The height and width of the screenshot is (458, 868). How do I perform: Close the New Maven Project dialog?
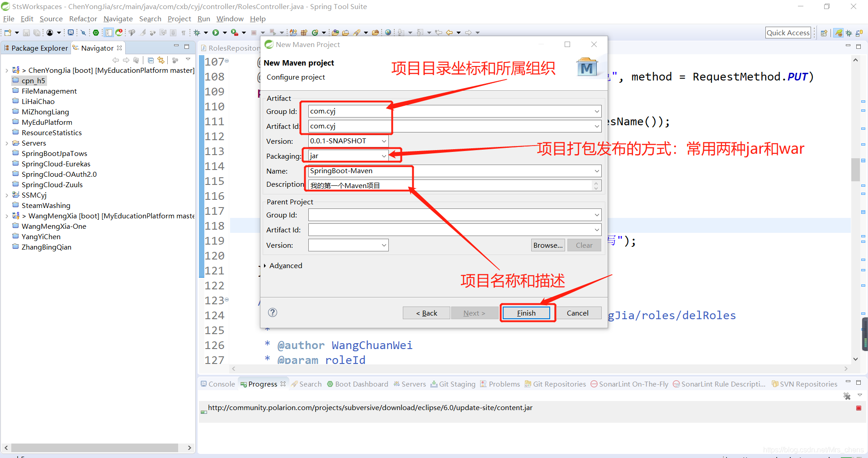pos(594,44)
